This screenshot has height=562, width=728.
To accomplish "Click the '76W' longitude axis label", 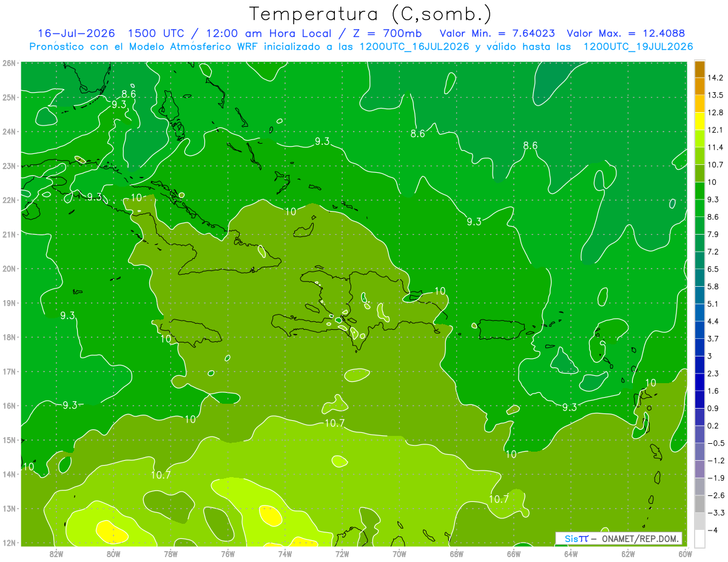I will [x=227, y=554].
